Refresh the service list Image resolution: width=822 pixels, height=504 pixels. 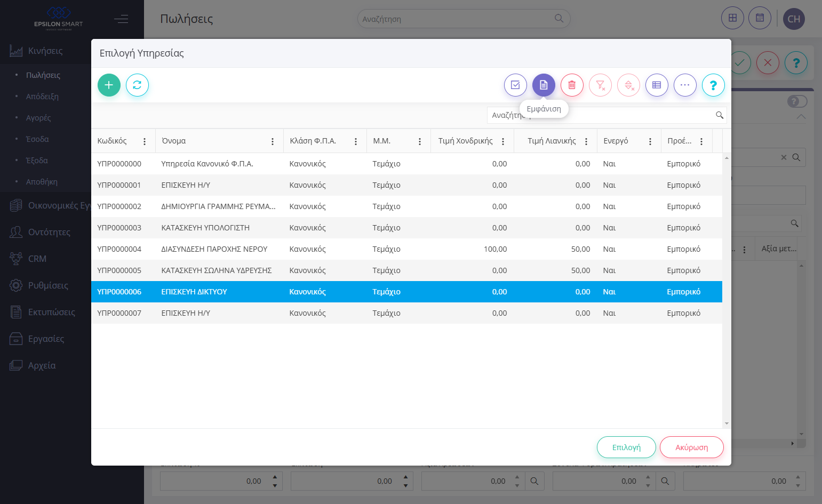click(137, 85)
